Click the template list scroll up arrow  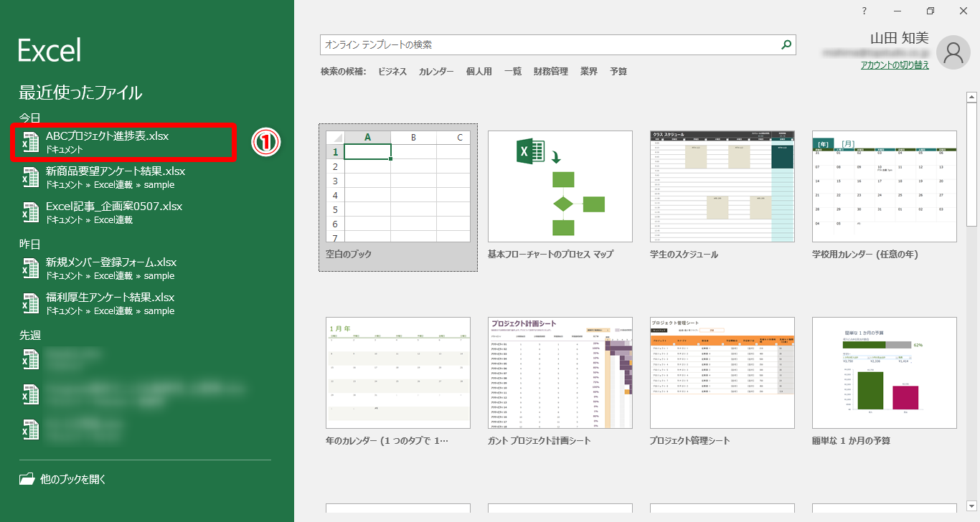coord(972,97)
